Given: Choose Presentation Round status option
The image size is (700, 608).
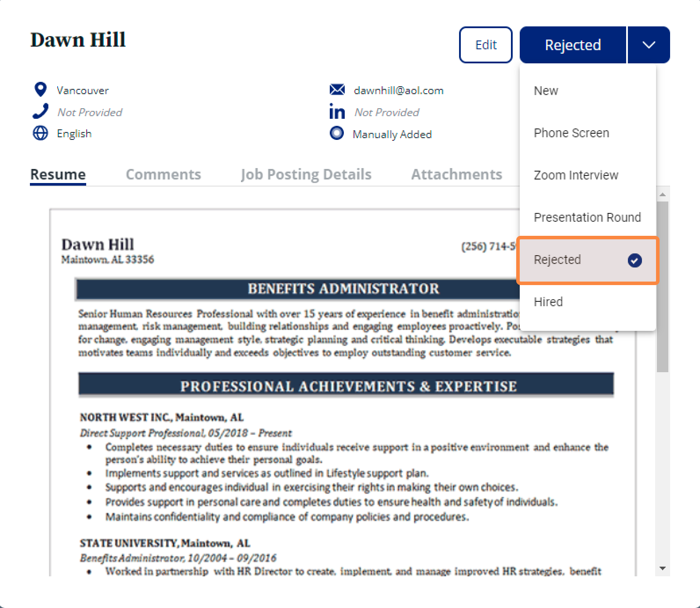Looking at the screenshot, I should [x=588, y=217].
